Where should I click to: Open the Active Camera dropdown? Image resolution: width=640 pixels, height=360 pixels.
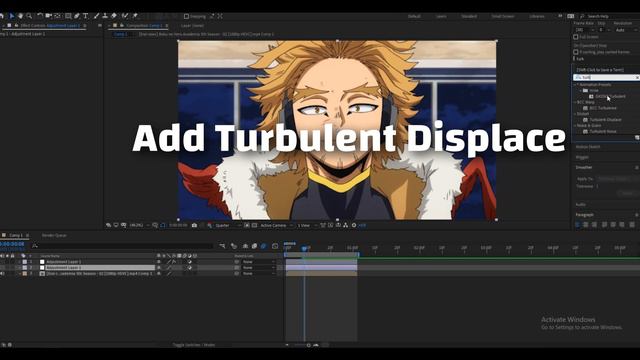click(x=276, y=225)
